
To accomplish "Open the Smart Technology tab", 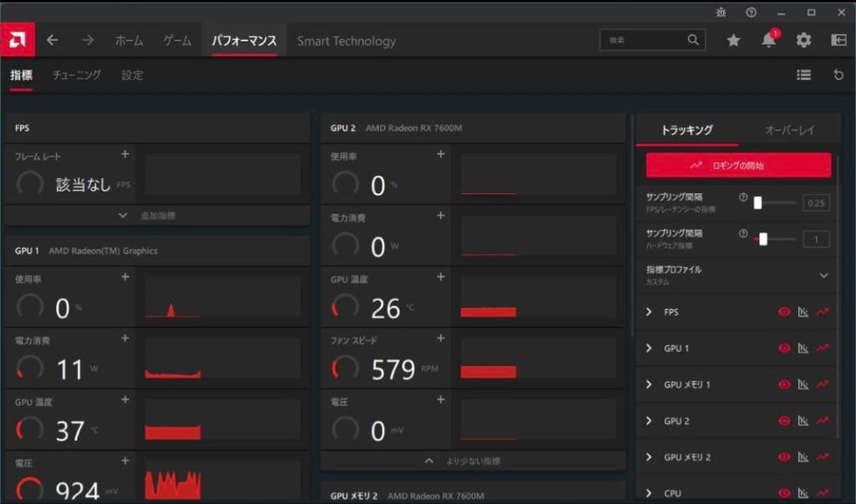I will 346,41.
